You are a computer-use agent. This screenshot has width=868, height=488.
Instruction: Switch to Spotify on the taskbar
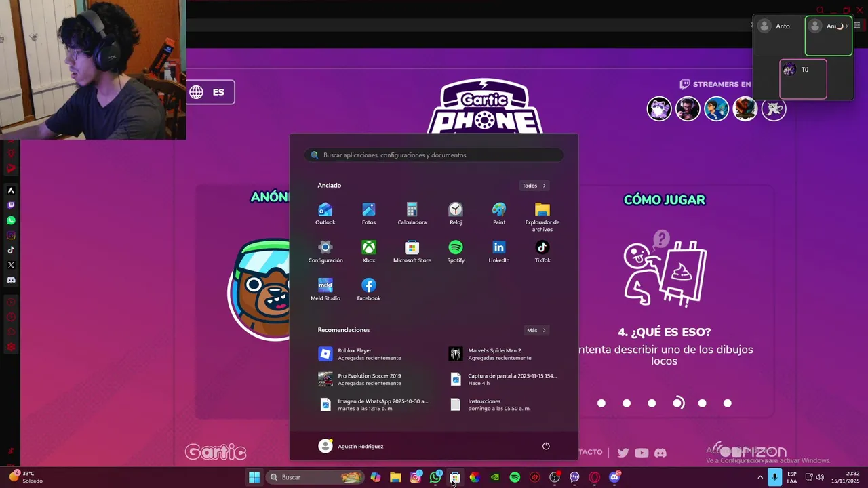(x=515, y=477)
